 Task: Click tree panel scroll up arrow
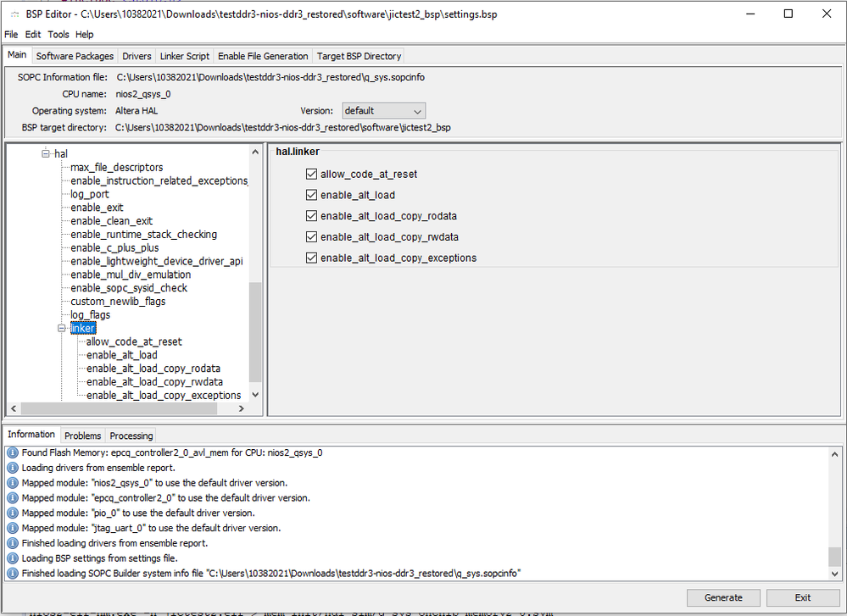(255, 153)
